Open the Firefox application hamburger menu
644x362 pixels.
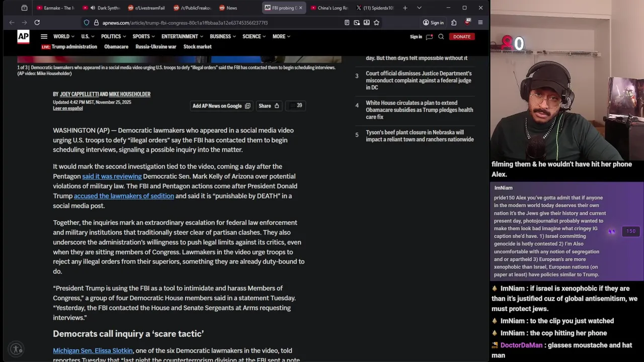tap(480, 23)
